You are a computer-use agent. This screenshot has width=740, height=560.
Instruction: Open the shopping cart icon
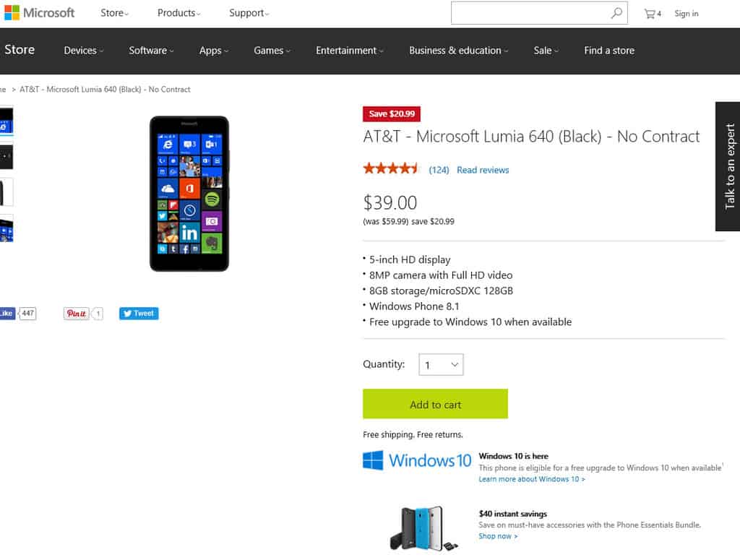pyautogui.click(x=653, y=14)
